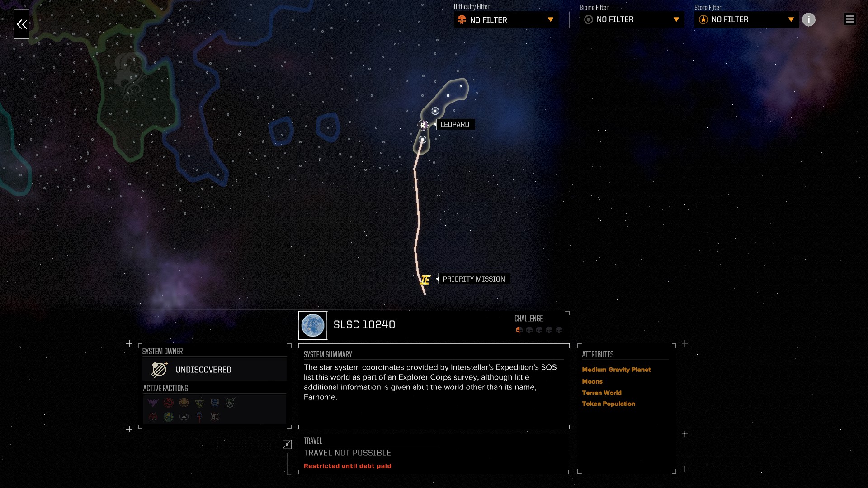Select the star system above Leopard marker
Image resolution: width=868 pixels, height=488 pixels.
click(435, 111)
